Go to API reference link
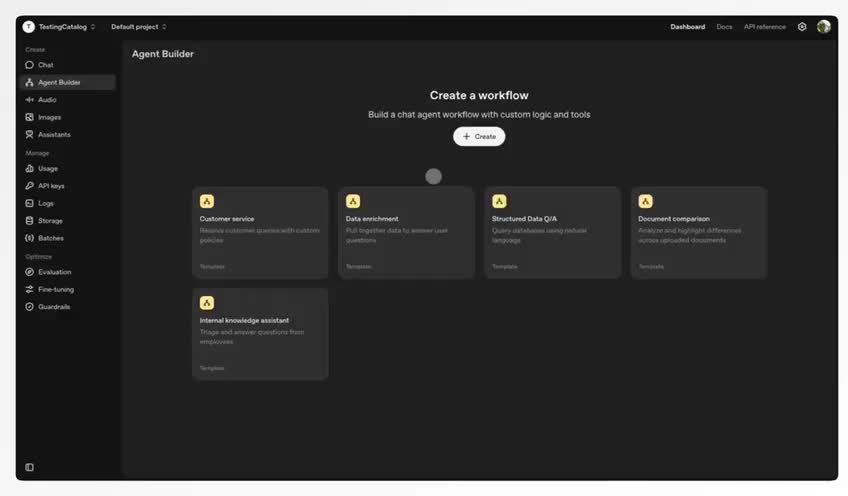The width and height of the screenshot is (848, 496). coord(764,27)
